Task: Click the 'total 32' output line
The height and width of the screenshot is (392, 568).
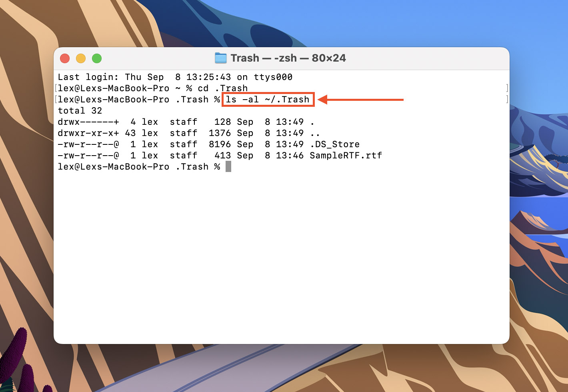Action: [x=80, y=110]
